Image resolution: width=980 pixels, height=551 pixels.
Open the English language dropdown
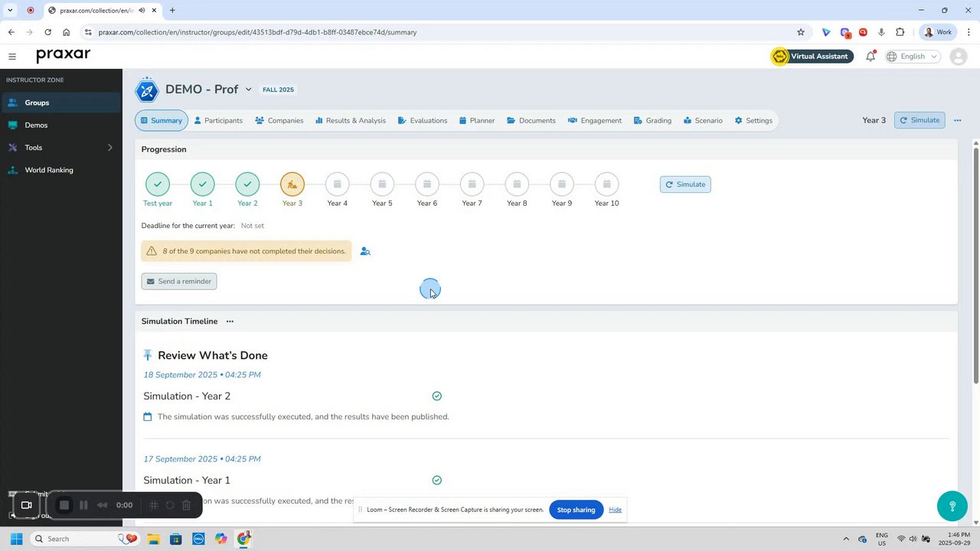pos(913,57)
